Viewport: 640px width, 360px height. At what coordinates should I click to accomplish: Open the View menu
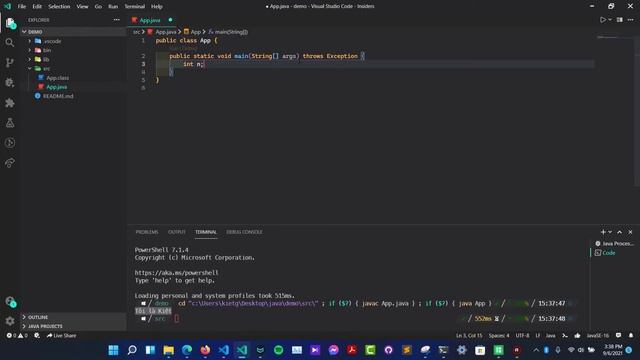[82, 7]
